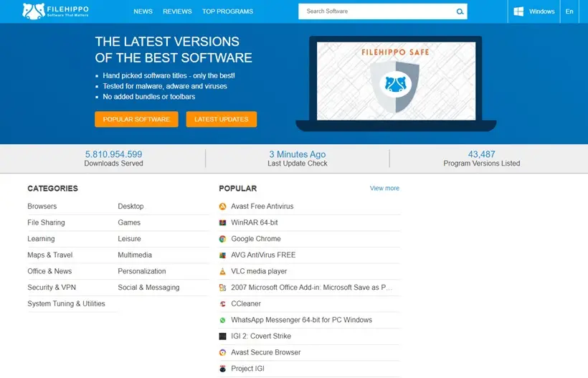This screenshot has width=588, height=378.
Task: Open the TOP PROGRAMS menu
Action: coord(227,11)
